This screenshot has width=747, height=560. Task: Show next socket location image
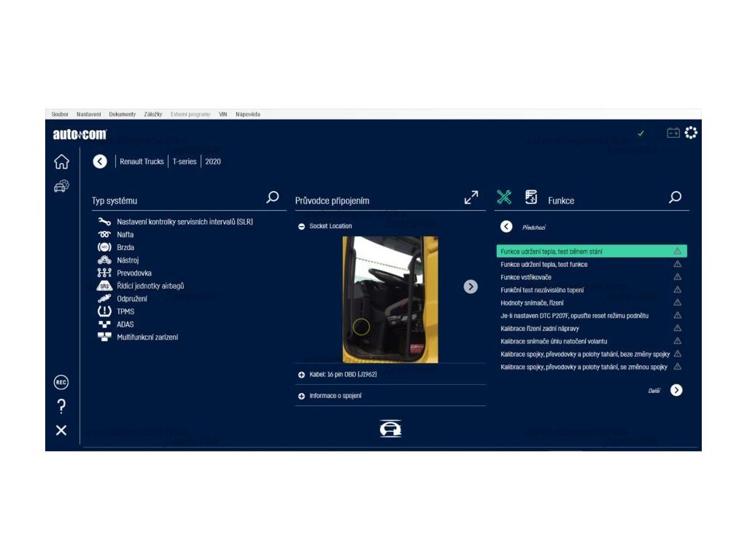click(x=471, y=287)
